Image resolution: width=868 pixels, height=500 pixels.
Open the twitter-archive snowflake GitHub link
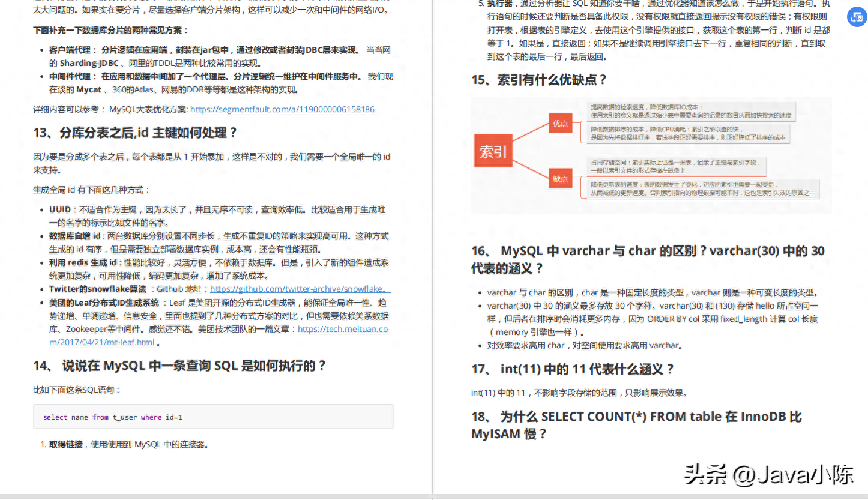click(299, 289)
